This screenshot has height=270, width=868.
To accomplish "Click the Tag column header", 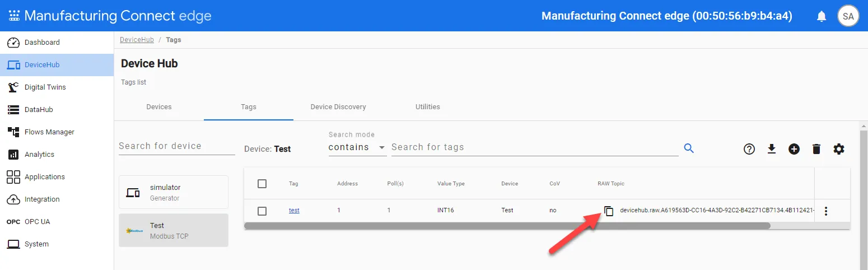I will [x=293, y=184].
